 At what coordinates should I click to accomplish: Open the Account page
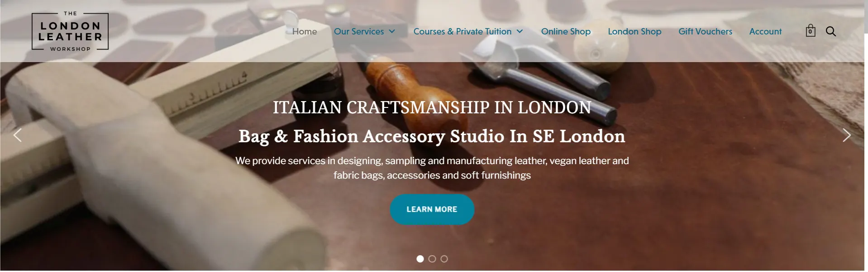coord(765,31)
